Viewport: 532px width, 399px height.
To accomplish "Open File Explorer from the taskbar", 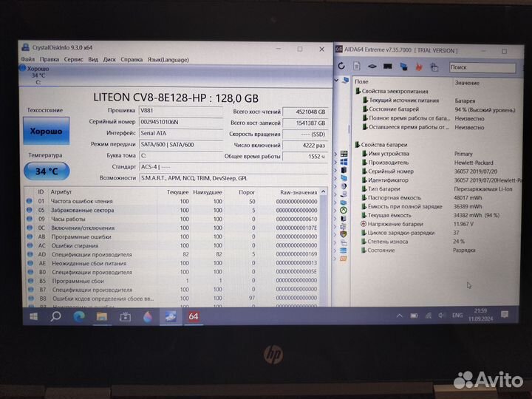I will click(102, 316).
